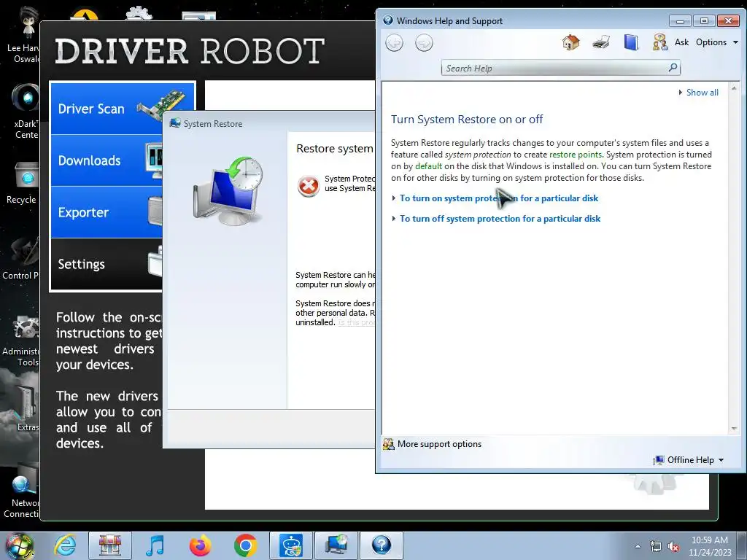This screenshot has height=560, width=747.
Task: Open network status tray icon
Action: pyautogui.click(x=656, y=546)
